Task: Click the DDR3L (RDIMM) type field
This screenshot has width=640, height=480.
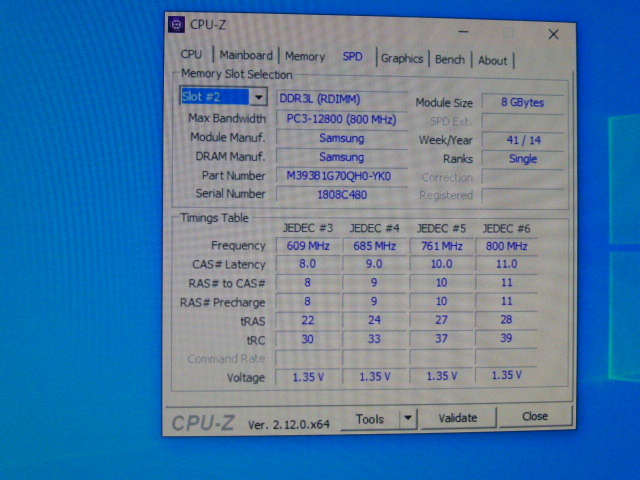Action: (342, 99)
